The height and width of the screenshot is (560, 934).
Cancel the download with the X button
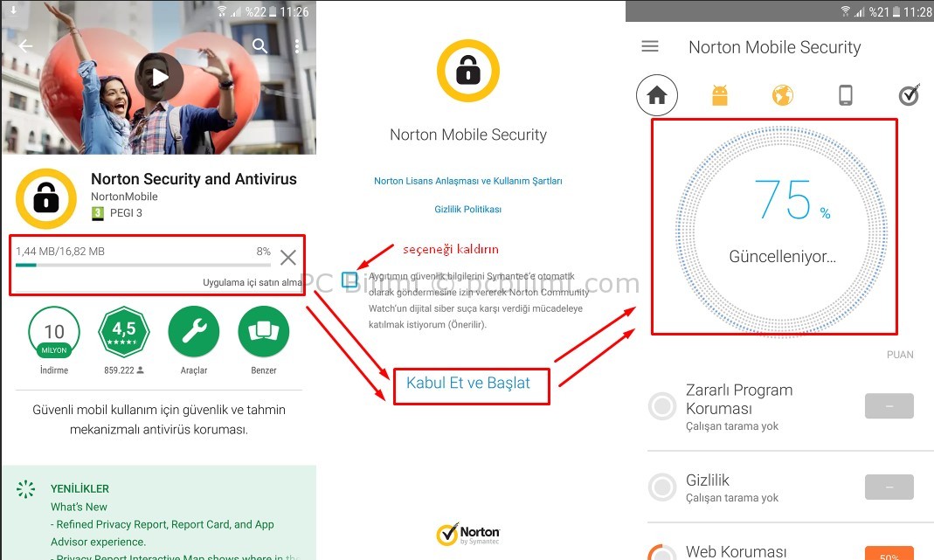click(x=288, y=258)
